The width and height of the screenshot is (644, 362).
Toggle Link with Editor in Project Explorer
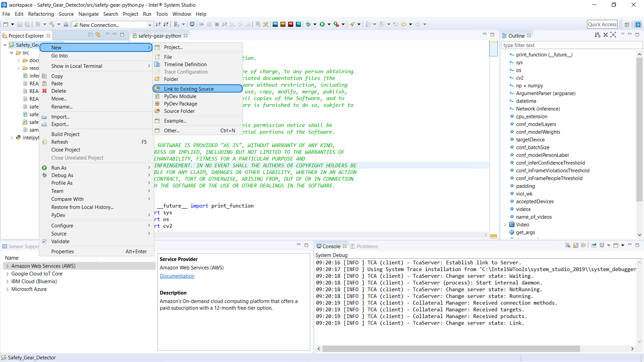tap(98, 35)
